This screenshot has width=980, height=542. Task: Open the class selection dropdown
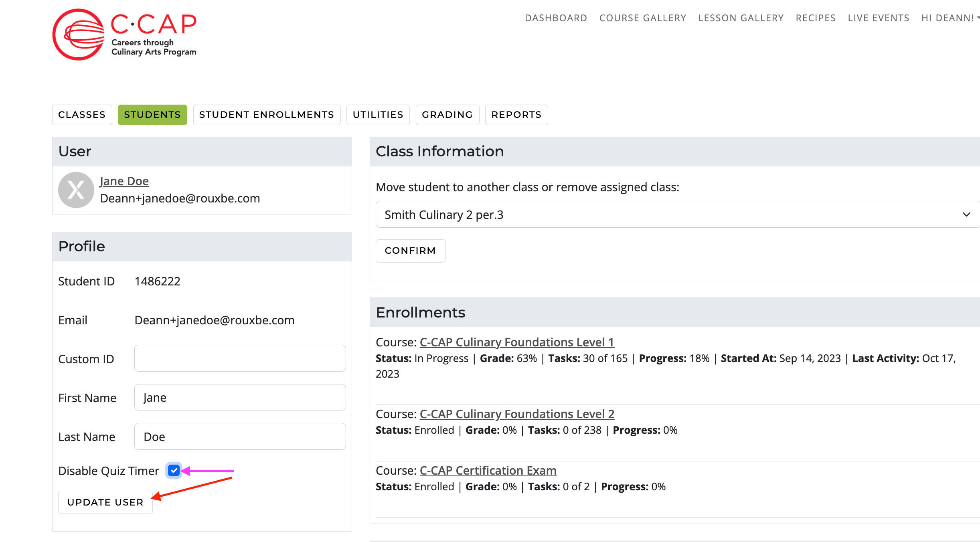point(678,214)
